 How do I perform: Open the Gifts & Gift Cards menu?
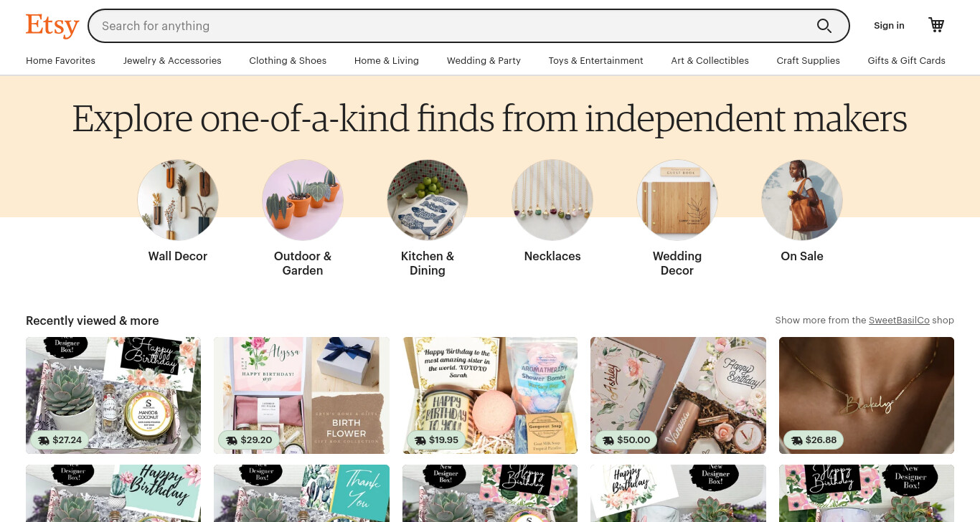[x=906, y=61]
